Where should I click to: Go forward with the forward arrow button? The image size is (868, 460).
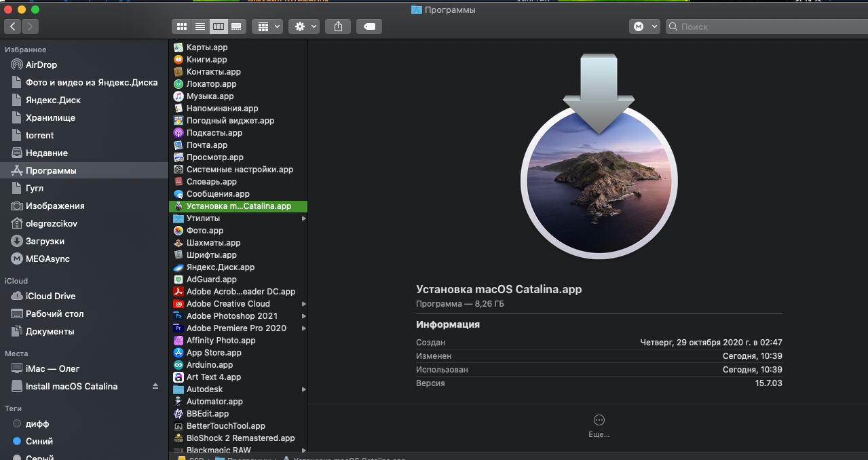coord(30,26)
